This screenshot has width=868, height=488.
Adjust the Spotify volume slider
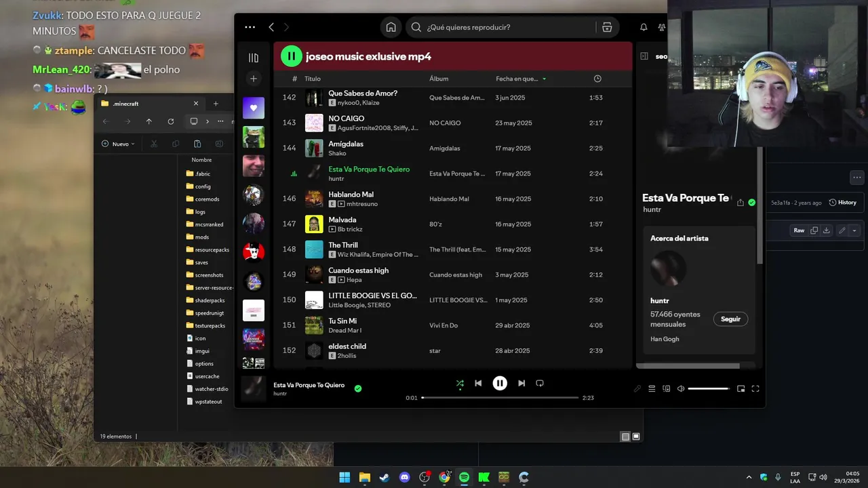709,388
